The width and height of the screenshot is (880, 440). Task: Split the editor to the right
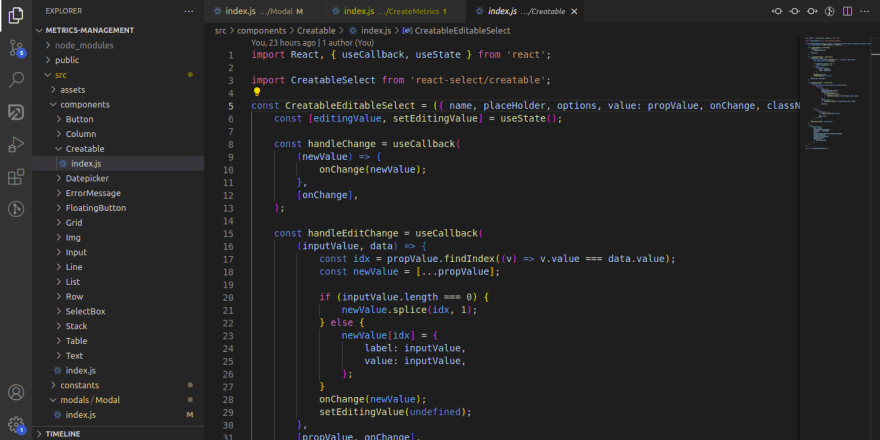coord(847,11)
